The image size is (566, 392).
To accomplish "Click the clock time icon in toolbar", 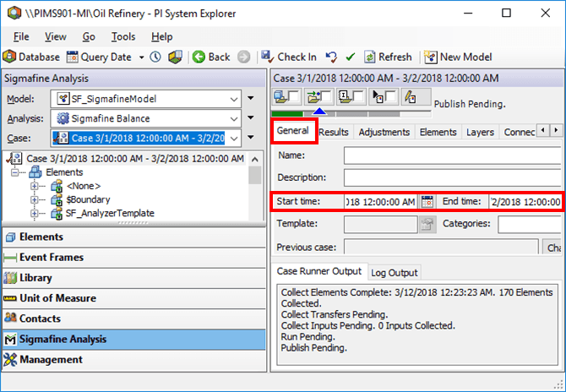I will coord(155,57).
